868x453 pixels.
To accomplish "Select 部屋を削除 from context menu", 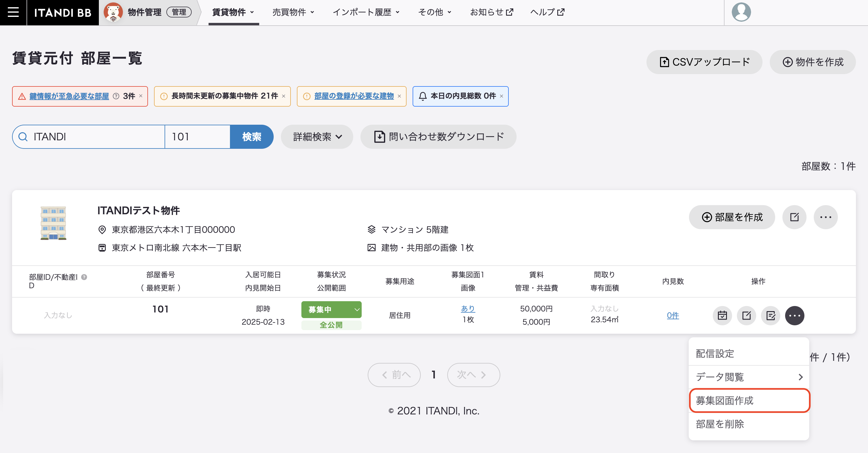I will (749, 424).
